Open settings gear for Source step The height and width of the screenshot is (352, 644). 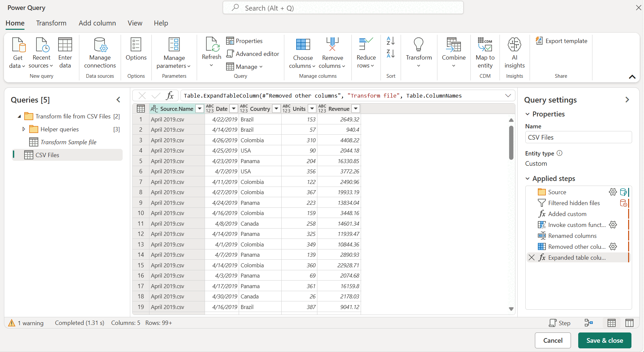(613, 192)
